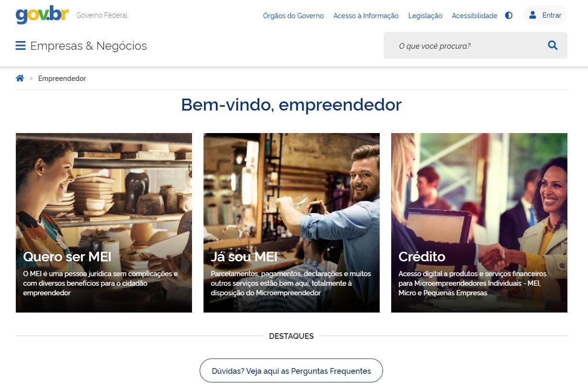The width and height of the screenshot is (588, 392).
Task: Click the magnifying glass search icon
Action: (553, 45)
